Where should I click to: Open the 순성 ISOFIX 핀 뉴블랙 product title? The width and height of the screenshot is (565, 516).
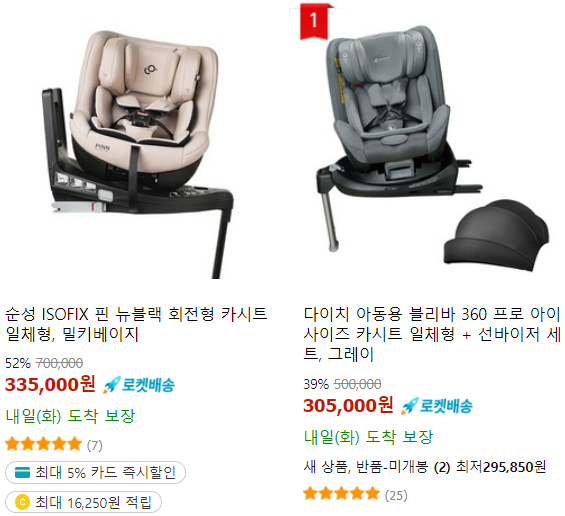[136, 324]
